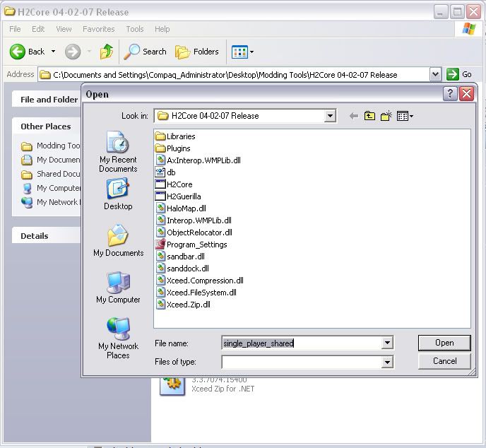Toggle the Folders pane button
Viewport: 486px width, 448px height.
point(197,52)
